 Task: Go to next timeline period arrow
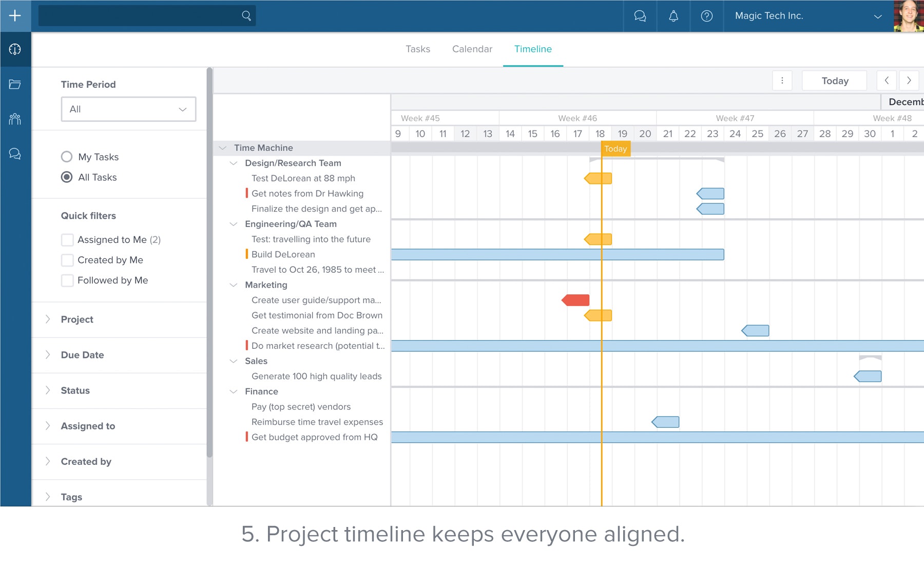coord(909,81)
